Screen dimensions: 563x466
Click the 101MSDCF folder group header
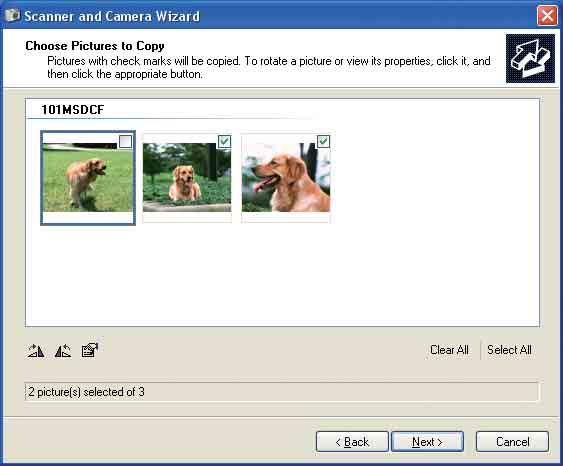pos(73,109)
